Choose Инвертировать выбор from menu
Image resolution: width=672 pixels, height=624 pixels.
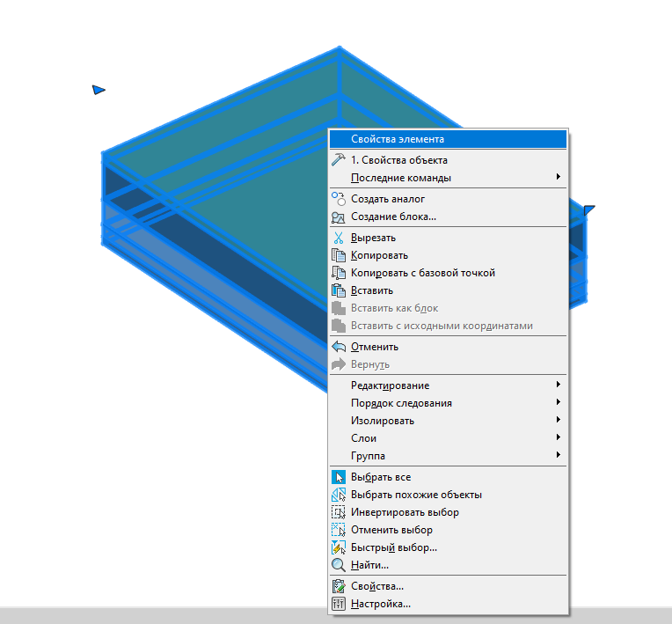[405, 512]
